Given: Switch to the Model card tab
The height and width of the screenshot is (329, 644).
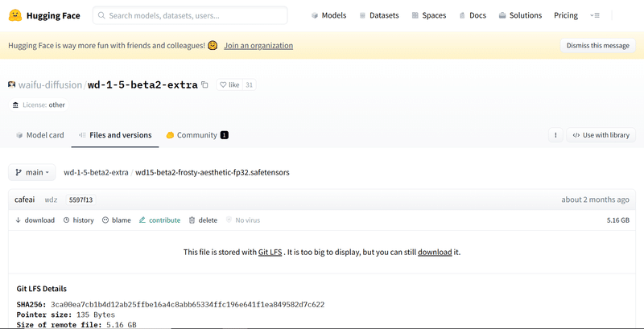Looking at the screenshot, I should point(39,135).
